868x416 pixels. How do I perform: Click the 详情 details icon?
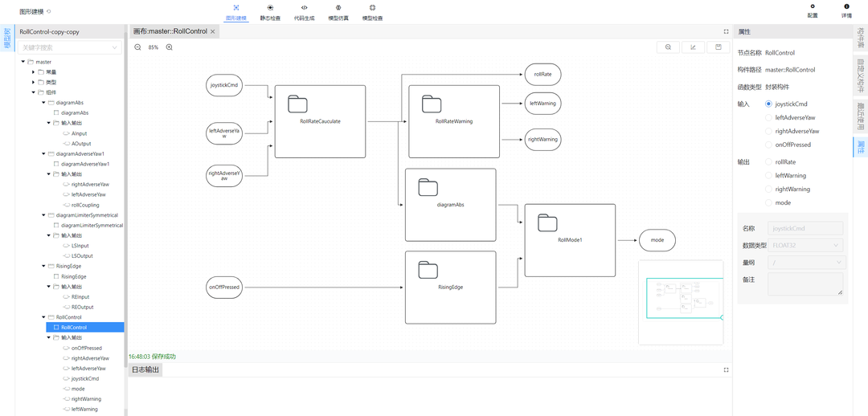click(846, 10)
